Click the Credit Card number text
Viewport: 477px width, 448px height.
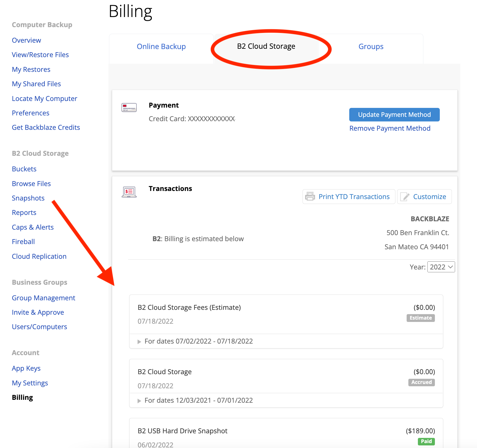[192, 119]
